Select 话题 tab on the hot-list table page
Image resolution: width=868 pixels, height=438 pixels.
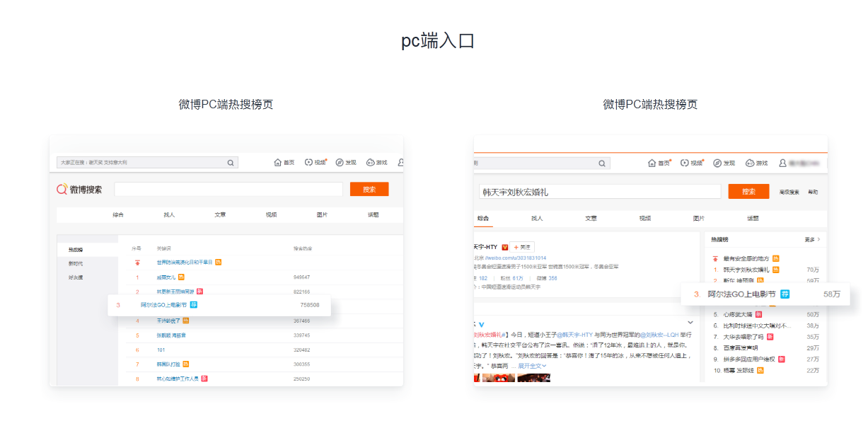373,214
